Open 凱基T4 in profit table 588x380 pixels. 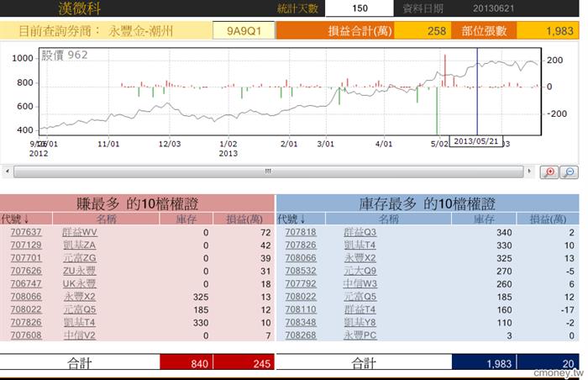point(80,323)
